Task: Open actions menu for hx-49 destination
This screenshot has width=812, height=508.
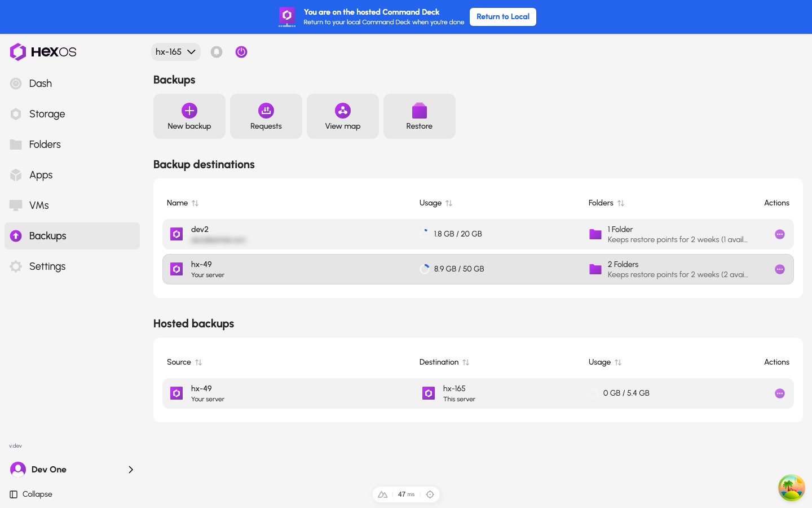Action: coord(780,269)
